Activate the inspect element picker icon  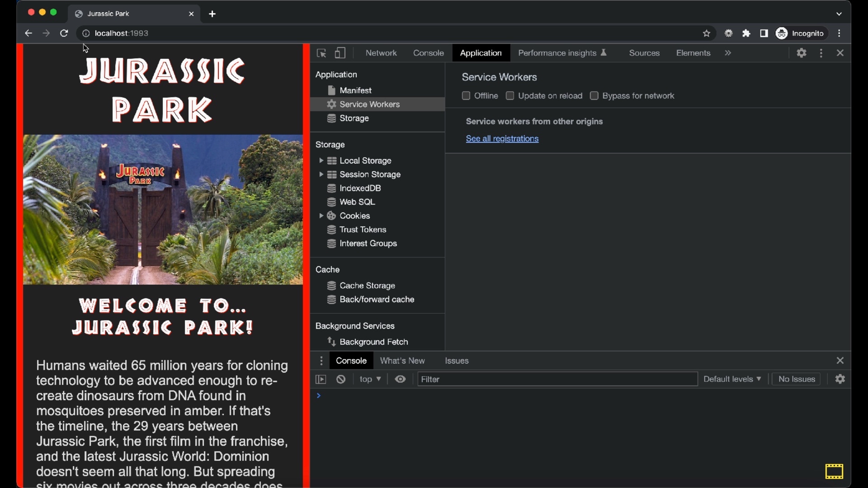pos(321,53)
